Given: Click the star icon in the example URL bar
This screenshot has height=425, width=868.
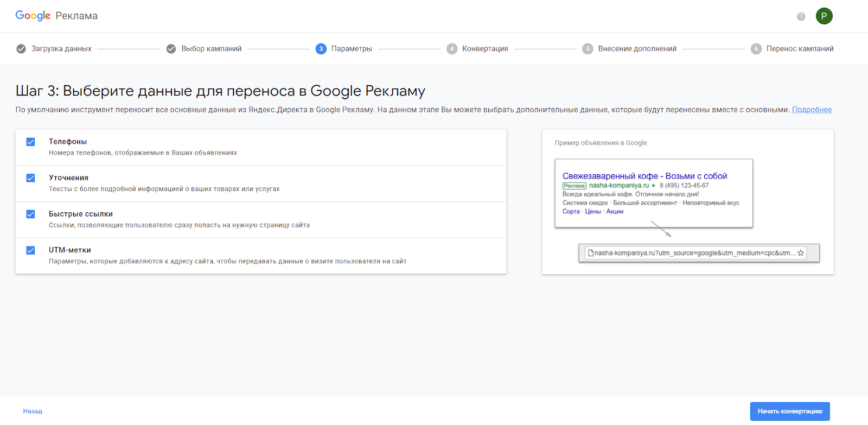Looking at the screenshot, I should 801,253.
